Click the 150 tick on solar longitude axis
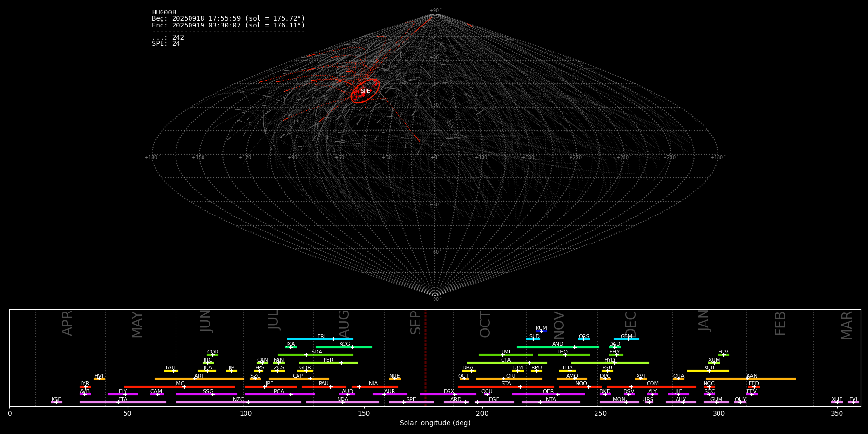The height and width of the screenshot is (434, 868). 364,413
